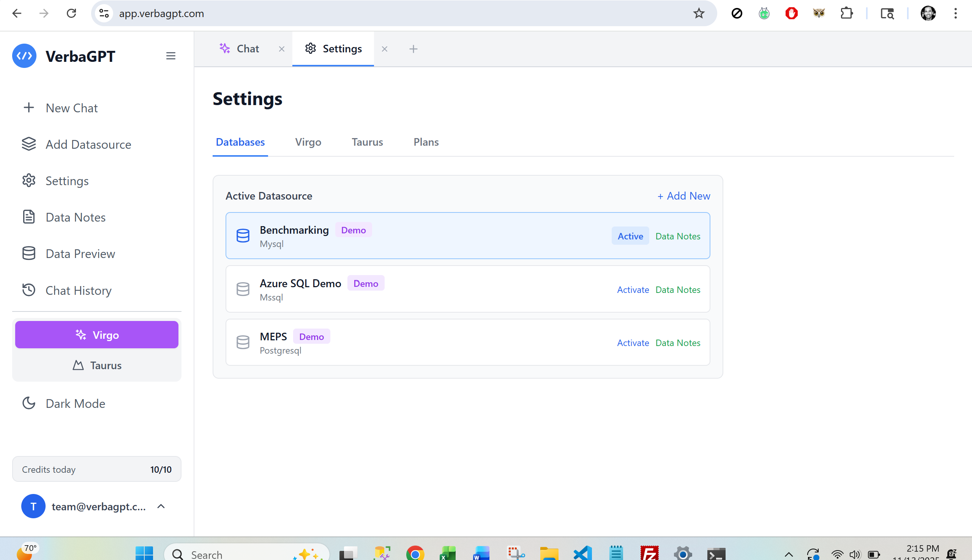Close the Chat tab
Viewport: 972px width, 560px height.
[282, 49]
